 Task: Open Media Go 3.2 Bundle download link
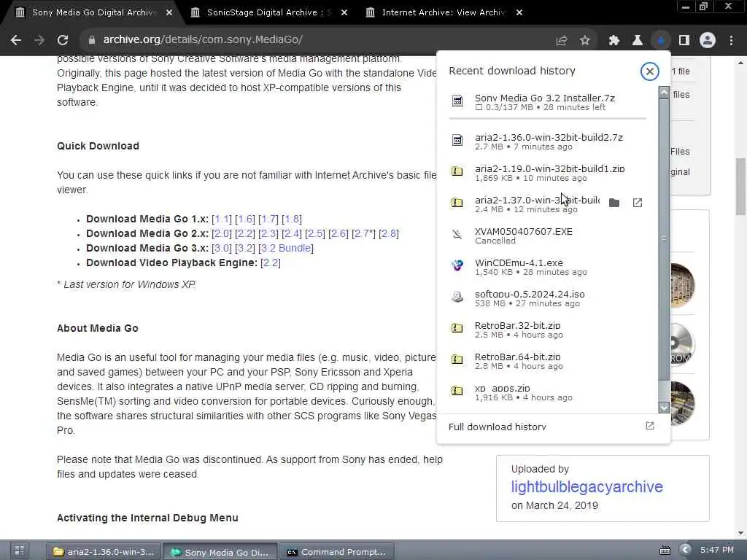[x=286, y=248]
